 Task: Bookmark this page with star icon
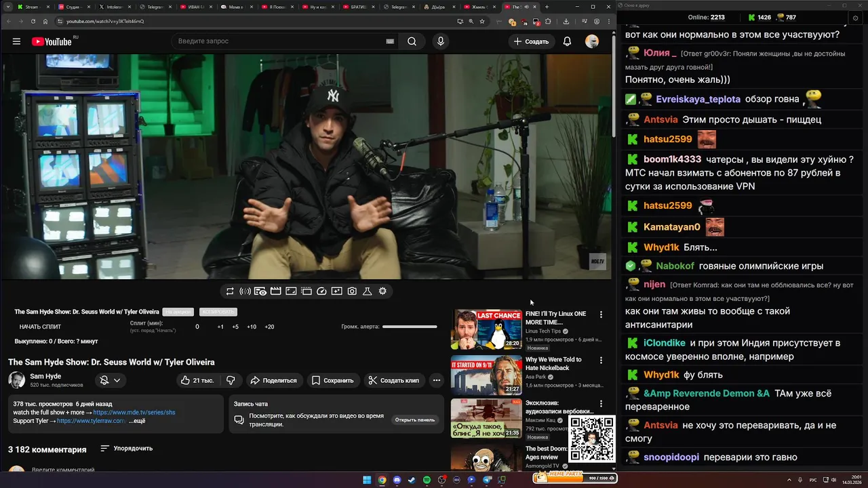coord(482,21)
